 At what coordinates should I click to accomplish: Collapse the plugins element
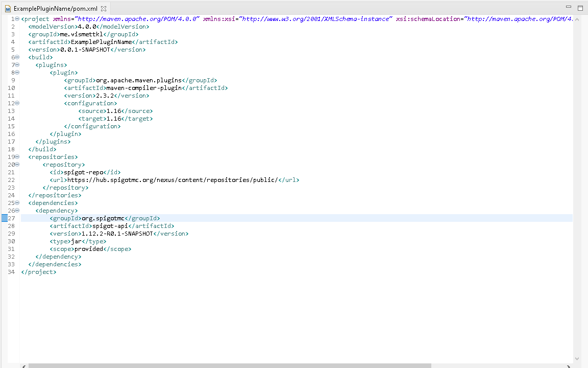[x=17, y=64]
